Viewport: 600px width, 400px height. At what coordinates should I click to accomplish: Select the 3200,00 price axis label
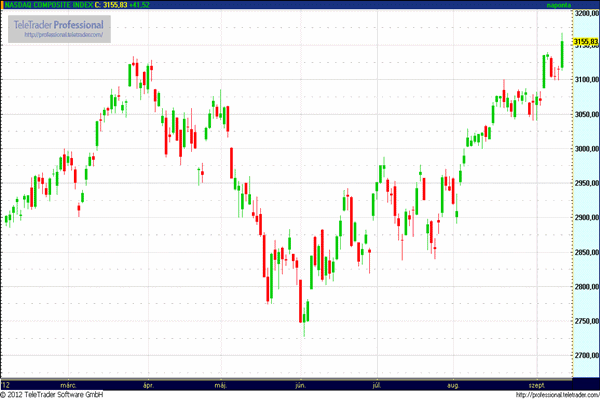586,12
